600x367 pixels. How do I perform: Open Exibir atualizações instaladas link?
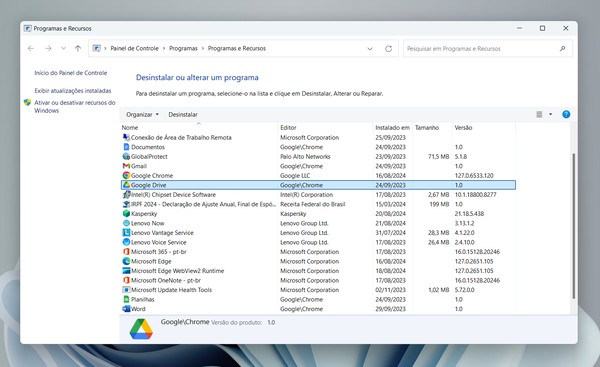pos(73,91)
